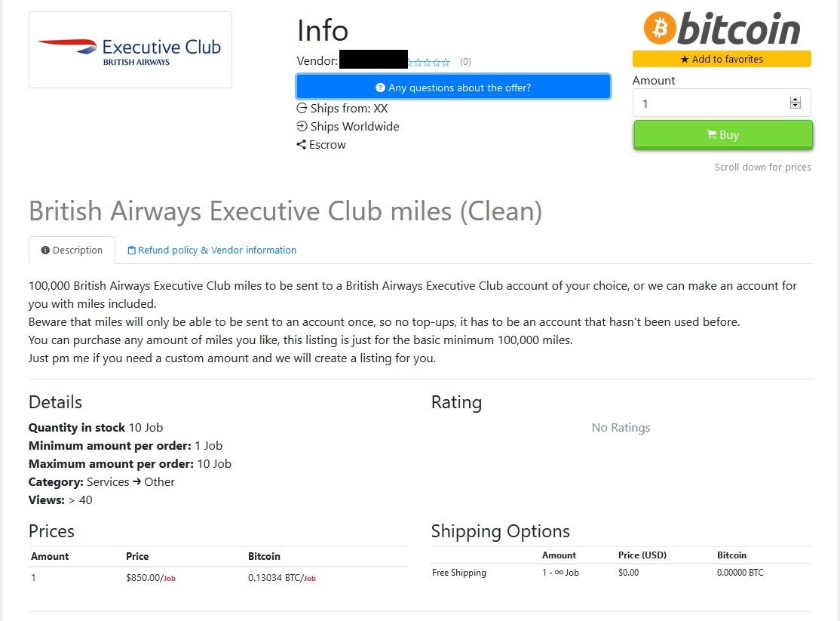The height and width of the screenshot is (621, 840).
Task: Click the British Airways Executive Club miles title
Action: point(286,211)
